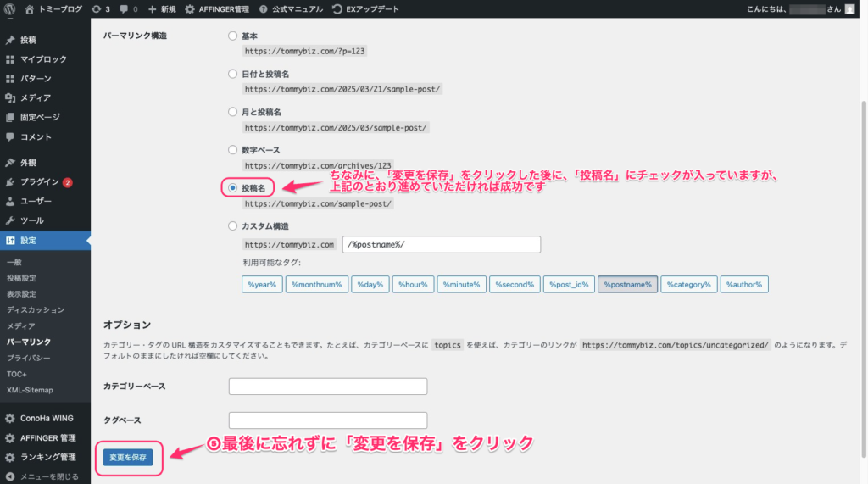Go to Appearance (外観) in sidebar
Viewport: 868px width, 484px height.
coord(28,162)
